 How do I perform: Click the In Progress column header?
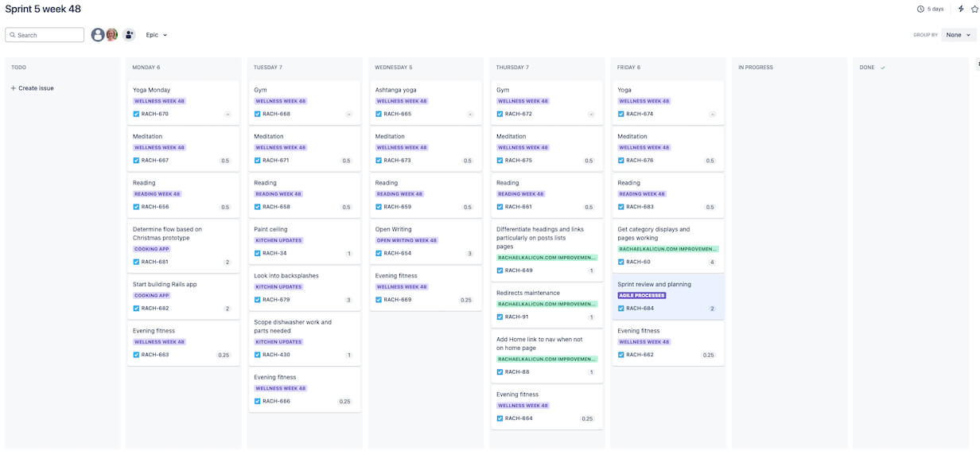click(x=755, y=68)
